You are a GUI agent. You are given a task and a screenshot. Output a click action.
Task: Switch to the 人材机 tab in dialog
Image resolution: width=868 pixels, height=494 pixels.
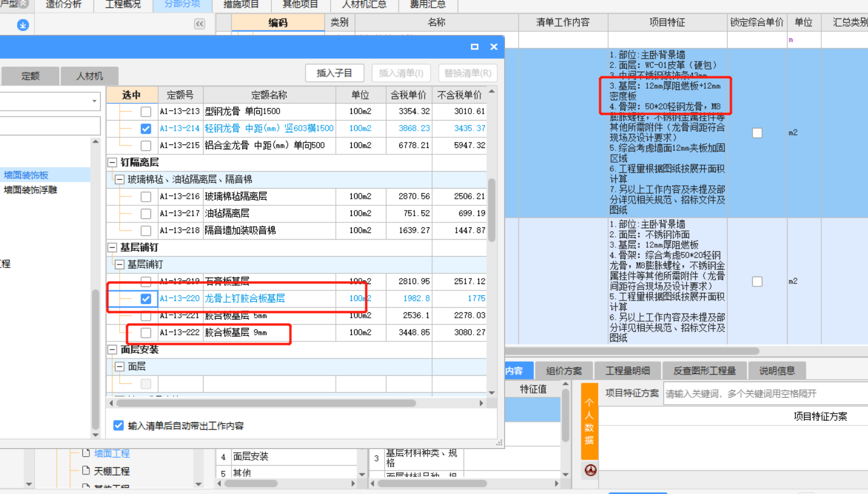click(x=89, y=76)
